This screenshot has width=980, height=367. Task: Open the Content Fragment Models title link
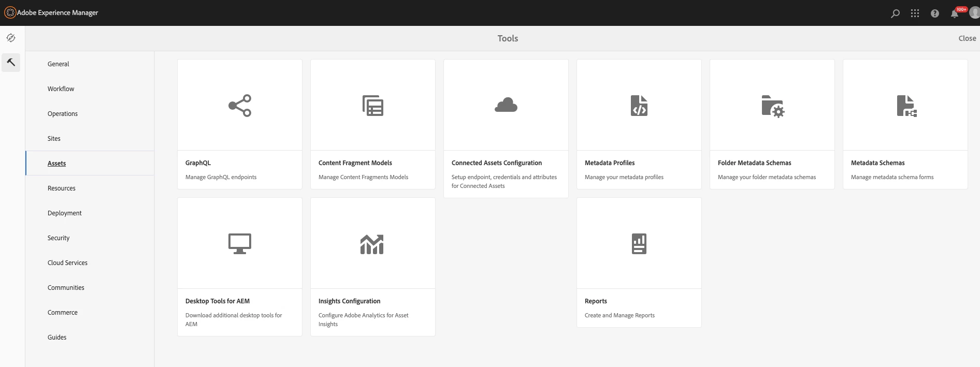pos(355,163)
